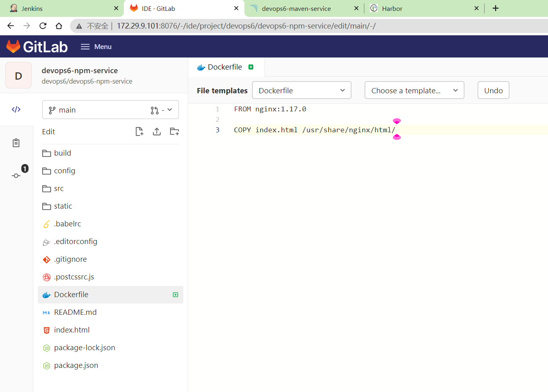Click the Upload file icon
Image resolution: width=548 pixels, height=392 pixels.
tap(157, 131)
